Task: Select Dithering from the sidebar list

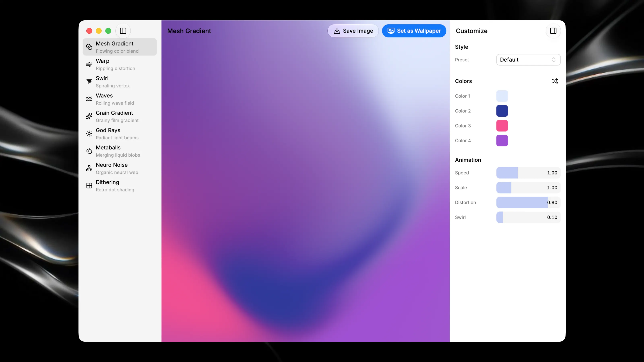Action: click(x=107, y=182)
